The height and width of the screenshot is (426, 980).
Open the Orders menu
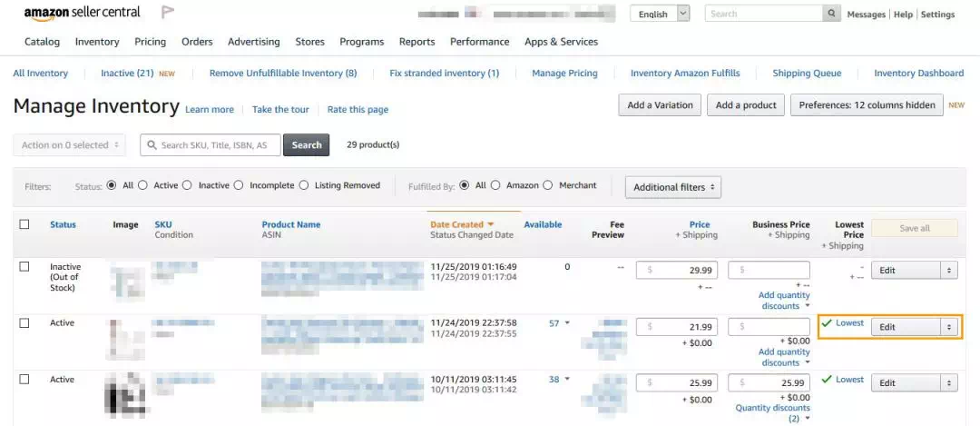[197, 42]
